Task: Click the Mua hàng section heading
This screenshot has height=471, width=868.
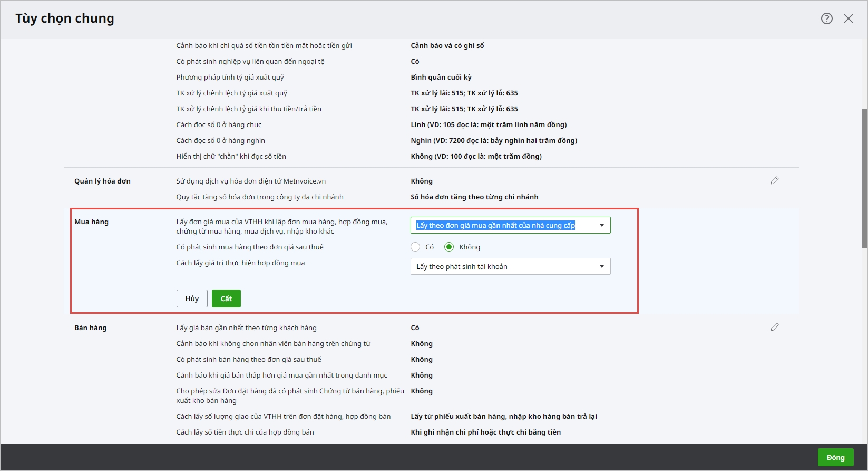Action: [x=91, y=222]
